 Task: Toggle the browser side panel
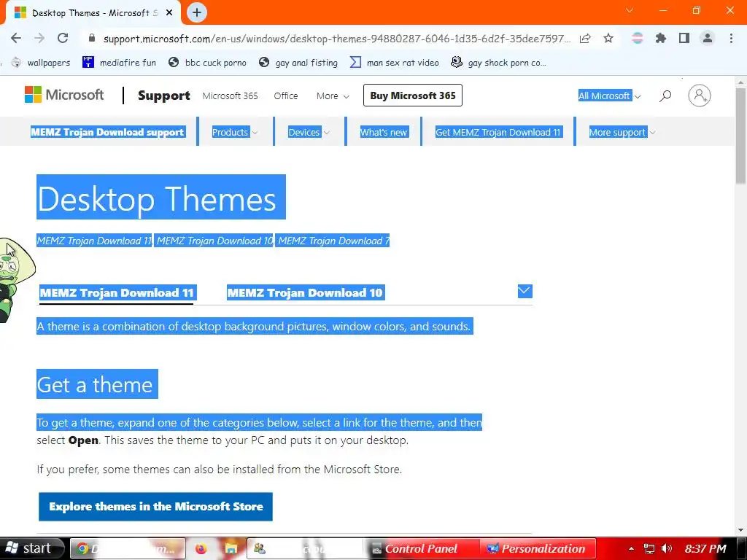[x=684, y=38]
